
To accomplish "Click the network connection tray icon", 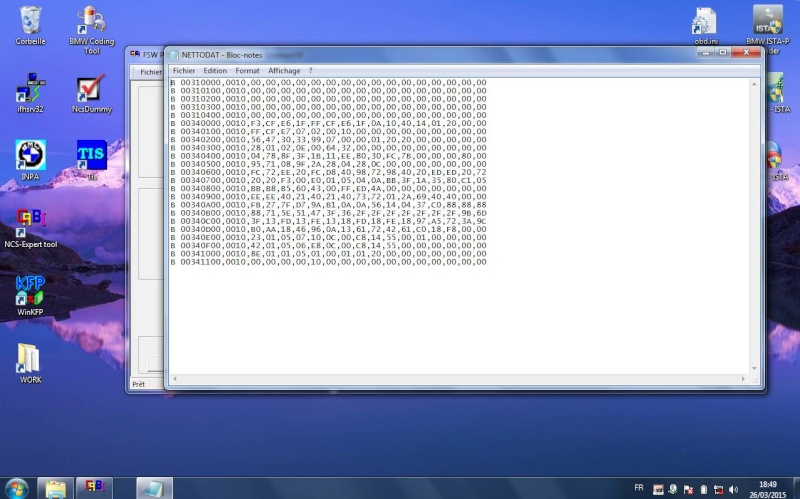I will [x=718, y=489].
